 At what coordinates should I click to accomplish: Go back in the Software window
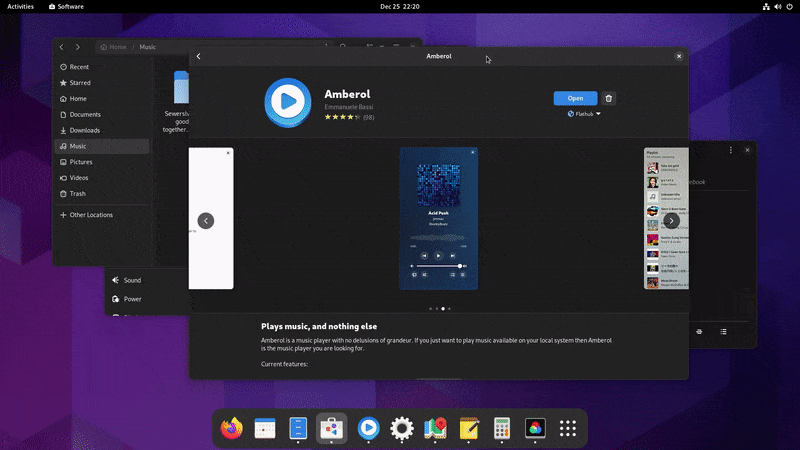click(x=198, y=56)
